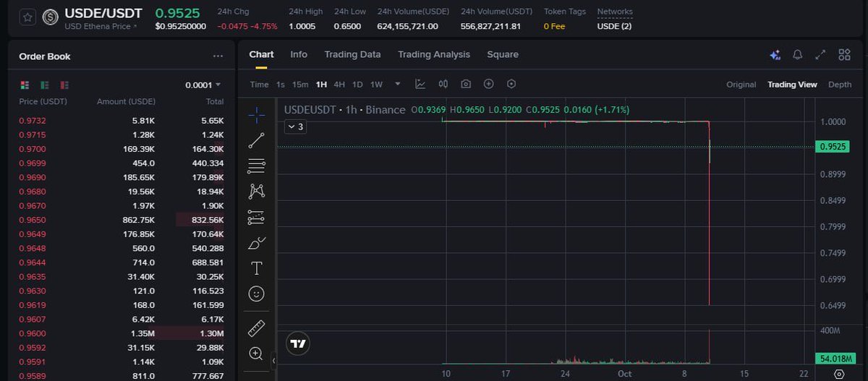Screen dimensions: 868x381
Task: Select the 0.9732 ask price row
Action: click(122, 120)
